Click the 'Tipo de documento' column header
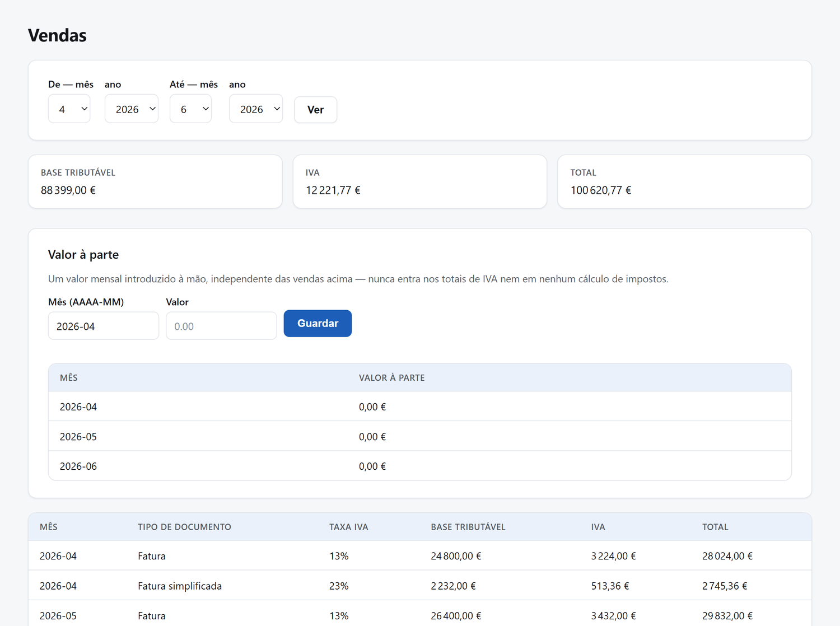 (184, 527)
